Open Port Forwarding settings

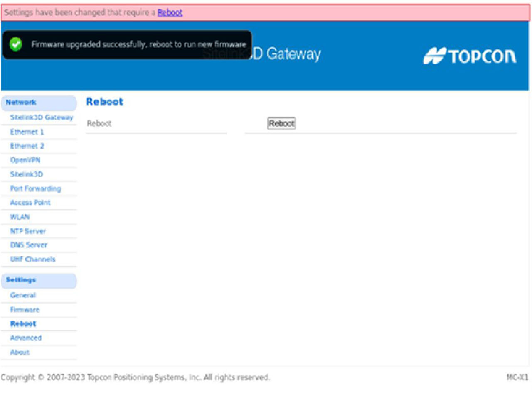35,188
